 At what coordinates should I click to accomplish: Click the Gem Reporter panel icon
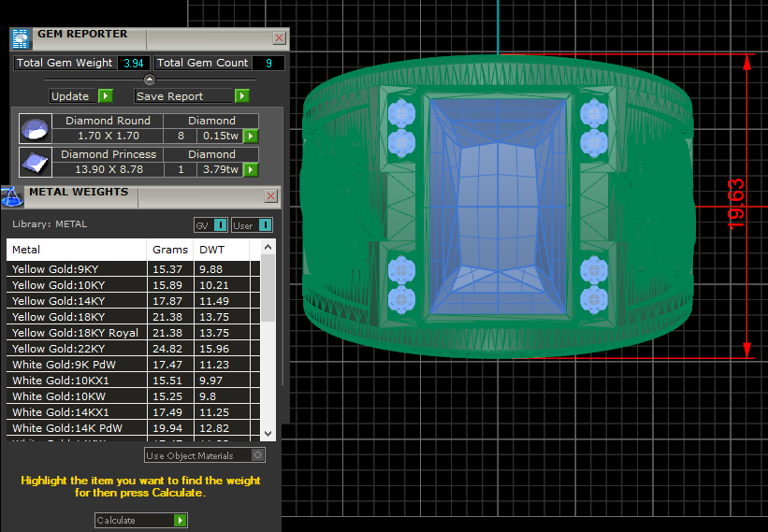tap(21, 38)
